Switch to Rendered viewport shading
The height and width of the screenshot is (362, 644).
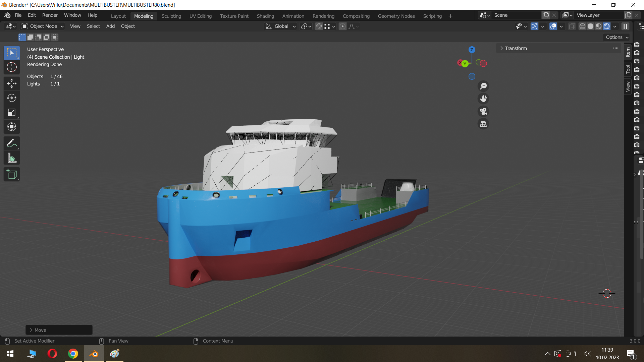click(607, 26)
